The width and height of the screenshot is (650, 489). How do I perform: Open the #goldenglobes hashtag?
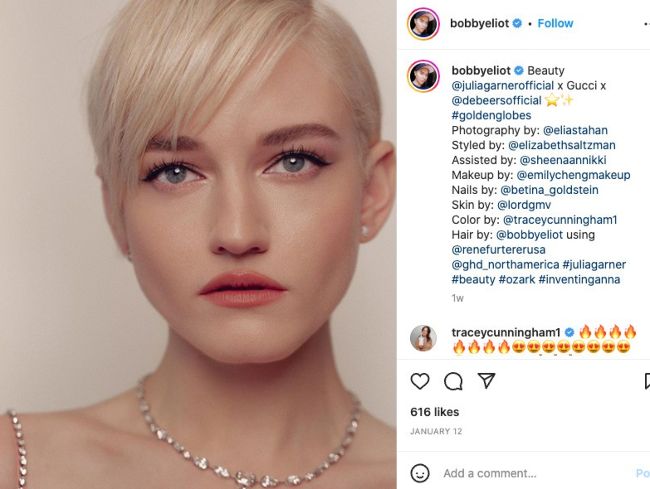click(x=489, y=115)
